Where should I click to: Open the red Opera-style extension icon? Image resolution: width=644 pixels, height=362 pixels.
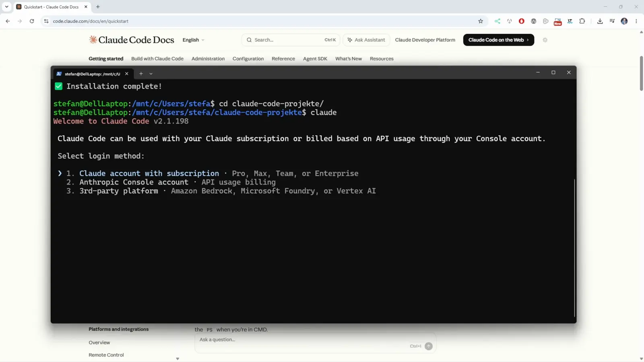tap(522, 21)
